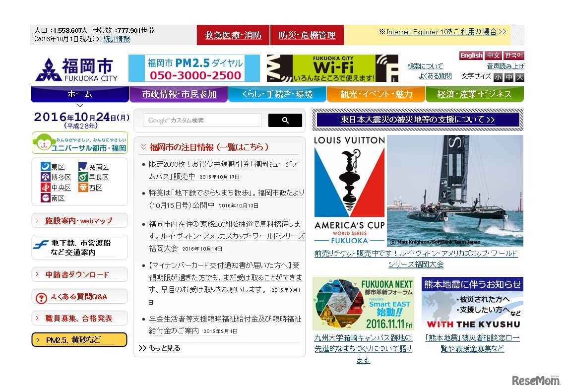
Task: Set font size to large (大)
Action: (520, 77)
